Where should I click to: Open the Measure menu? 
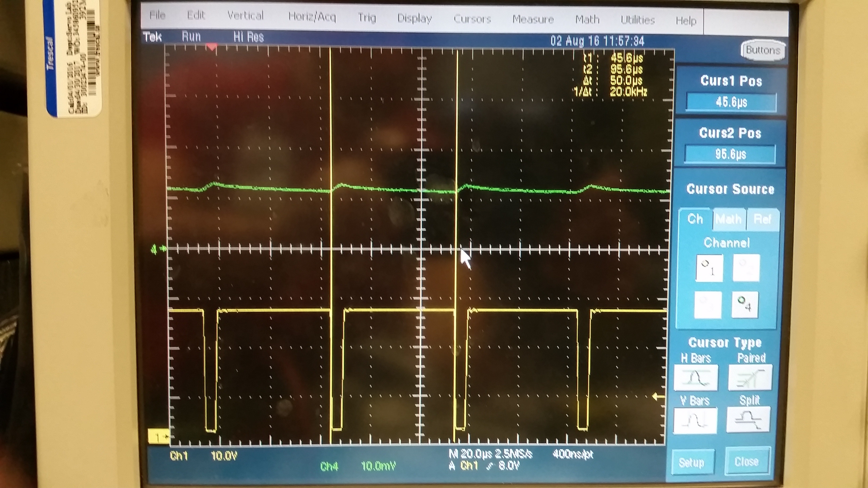coord(533,19)
